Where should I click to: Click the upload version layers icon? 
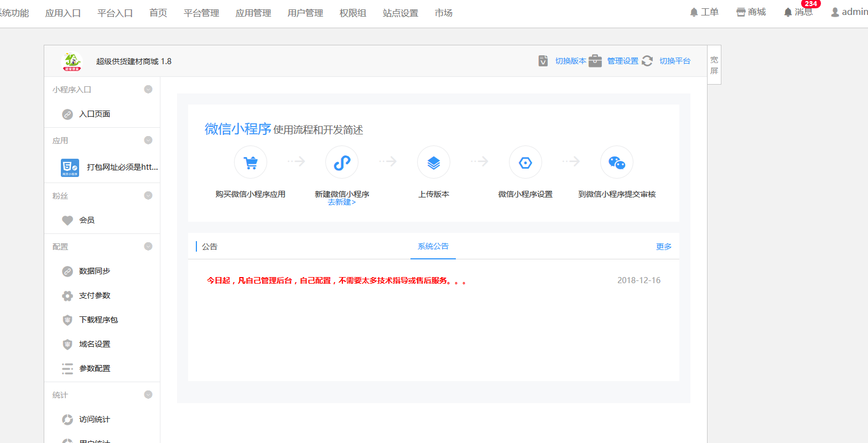point(434,163)
